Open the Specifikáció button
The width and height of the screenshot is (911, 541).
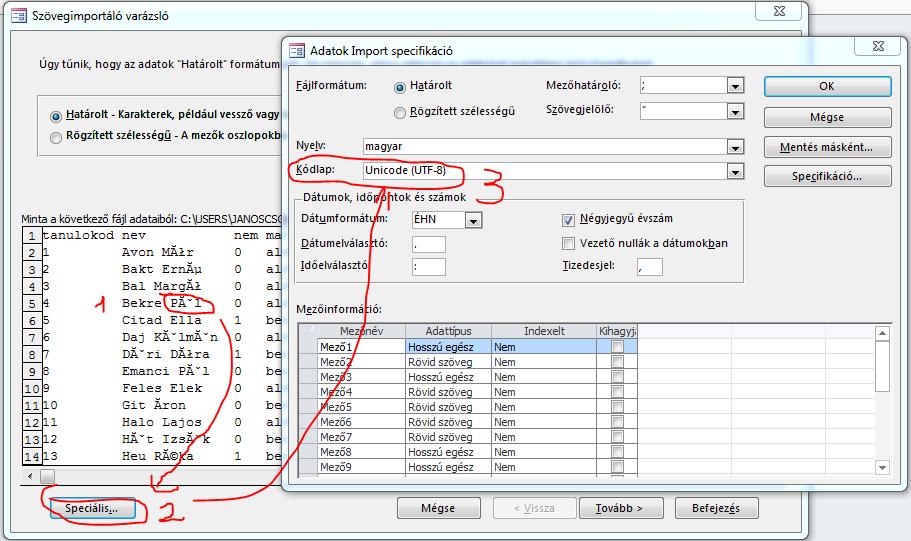pos(827,176)
